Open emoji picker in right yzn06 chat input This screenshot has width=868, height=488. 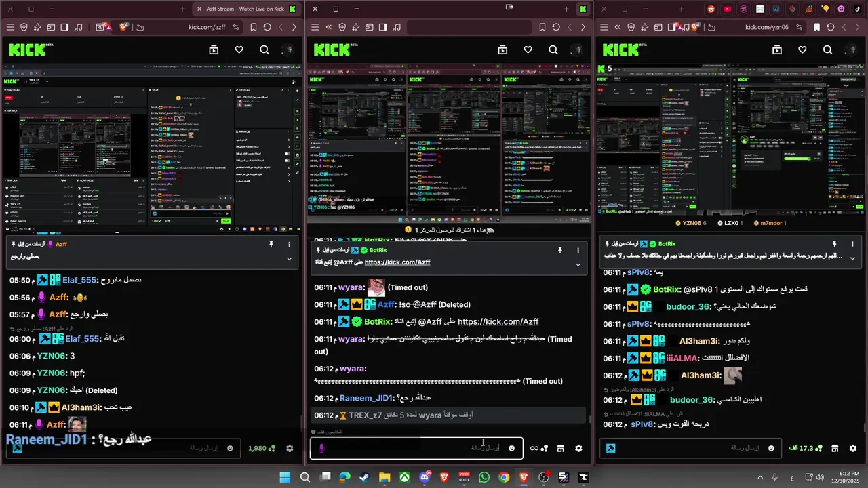point(771,448)
